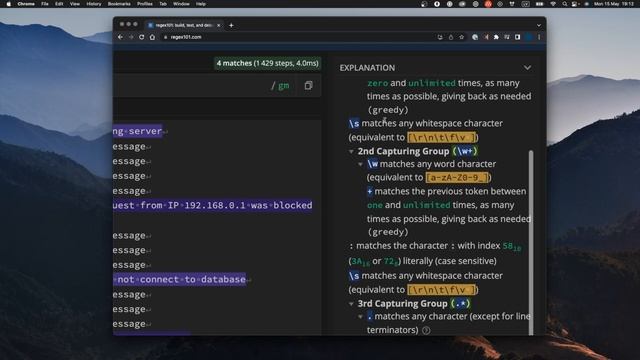The height and width of the screenshot is (360, 640).
Task: Click the date and time in menu bar
Action: [614, 4]
